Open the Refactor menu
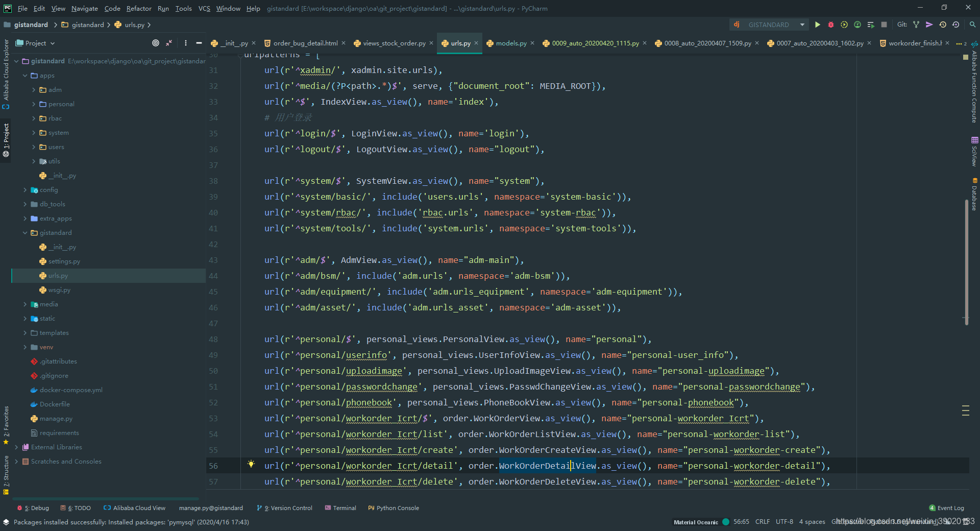 tap(139, 8)
